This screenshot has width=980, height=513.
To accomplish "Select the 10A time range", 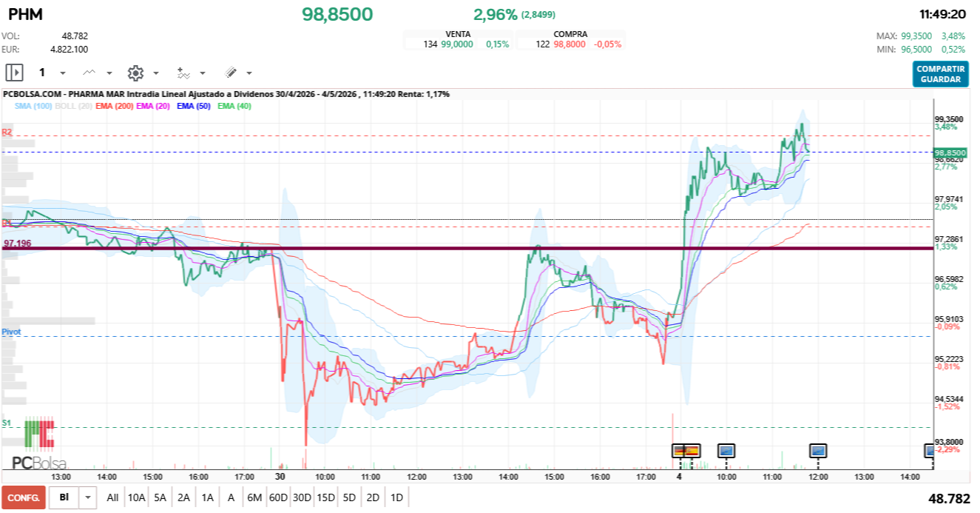I will click(136, 498).
